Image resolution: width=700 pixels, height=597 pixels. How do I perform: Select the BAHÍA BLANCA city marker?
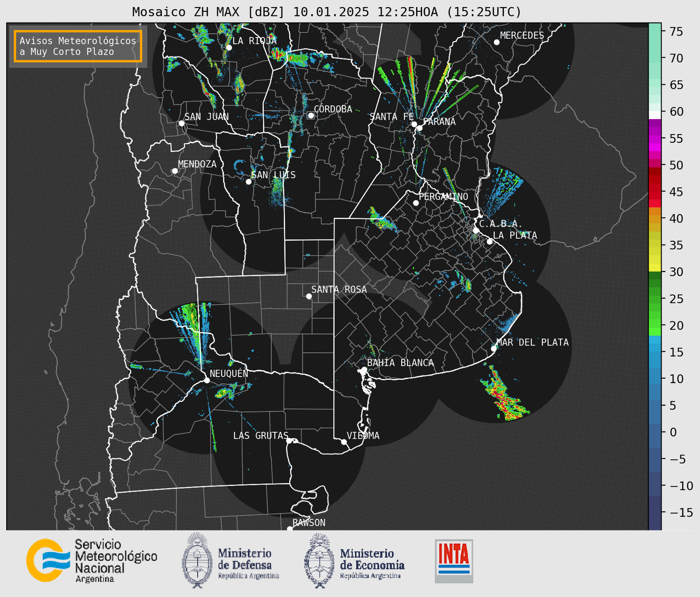(x=364, y=369)
